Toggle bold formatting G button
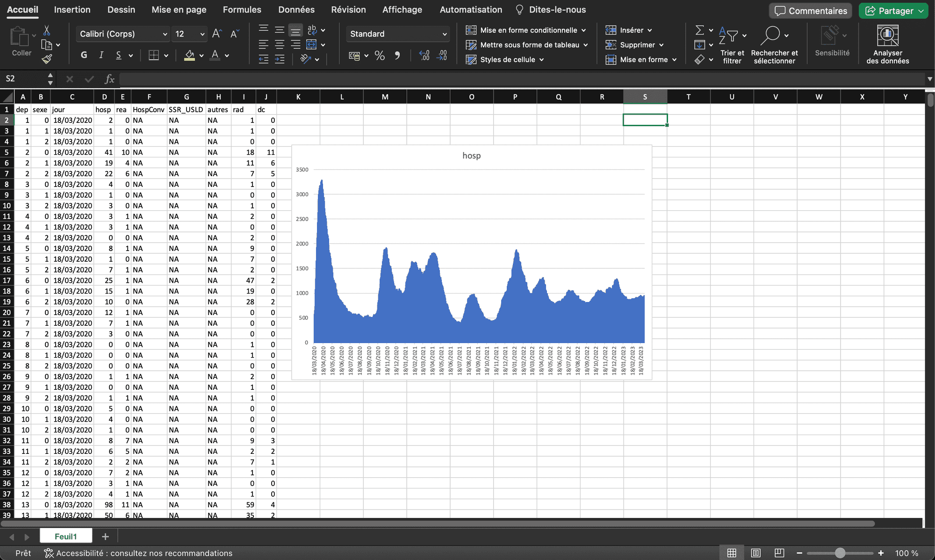 click(x=84, y=55)
